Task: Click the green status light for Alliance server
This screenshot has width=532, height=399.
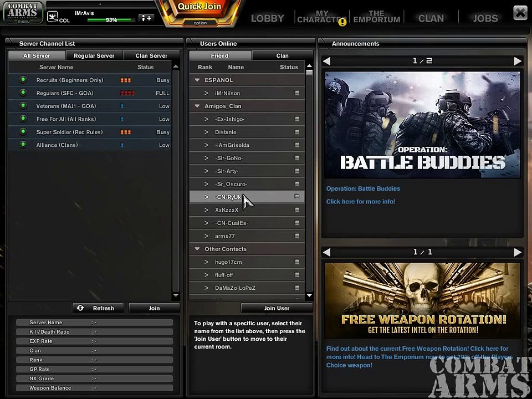Action: click(x=23, y=145)
